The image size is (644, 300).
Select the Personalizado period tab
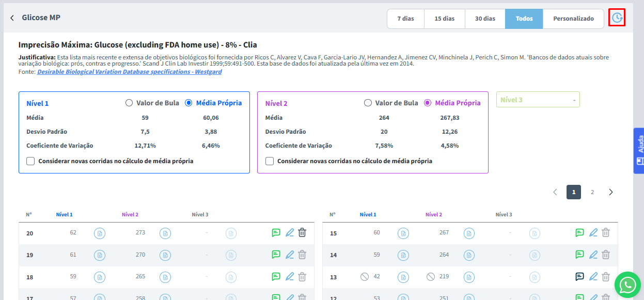[x=573, y=19]
